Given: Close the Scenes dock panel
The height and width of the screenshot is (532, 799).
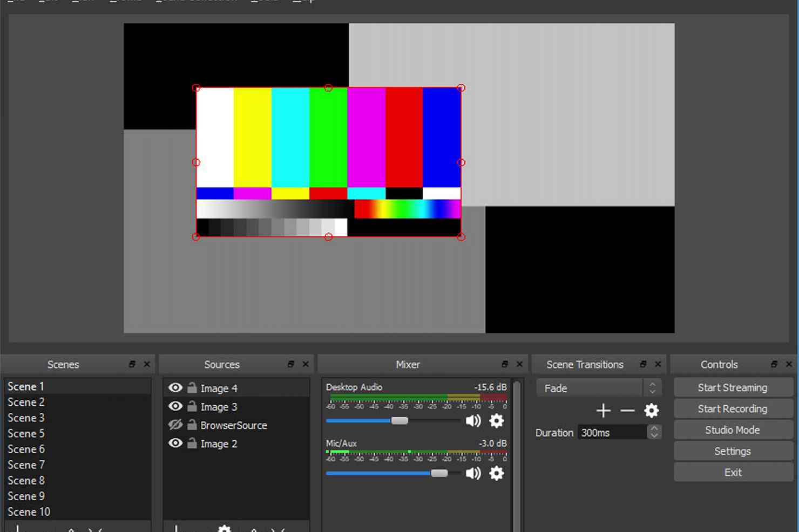Looking at the screenshot, I should 147,364.
